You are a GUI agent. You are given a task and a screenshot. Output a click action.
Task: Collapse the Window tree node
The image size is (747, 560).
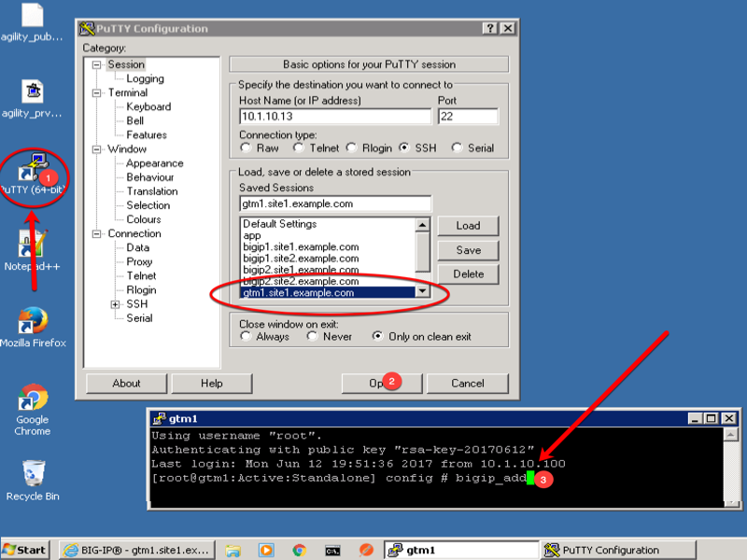pos(97,149)
